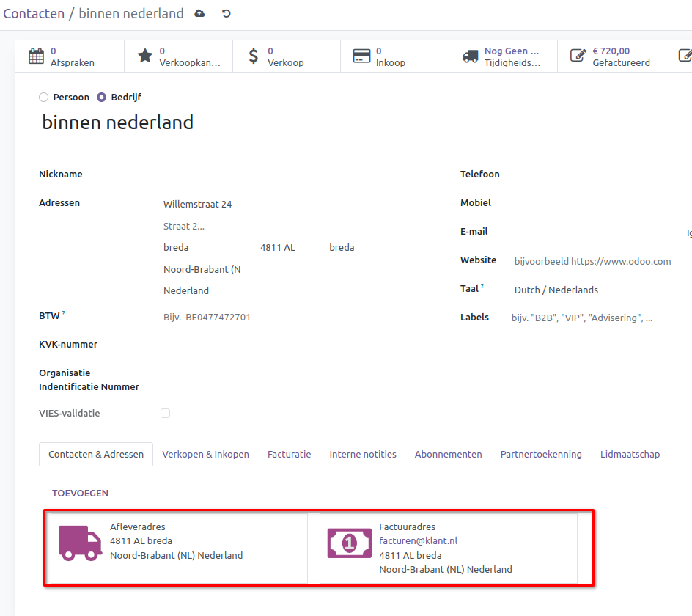Enable the VIES-validatie checkbox

point(165,413)
